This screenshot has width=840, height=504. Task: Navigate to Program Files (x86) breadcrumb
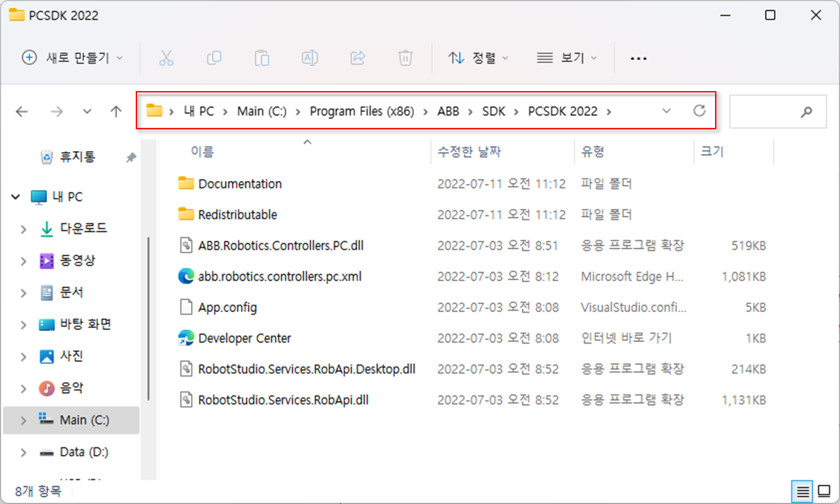[362, 111]
